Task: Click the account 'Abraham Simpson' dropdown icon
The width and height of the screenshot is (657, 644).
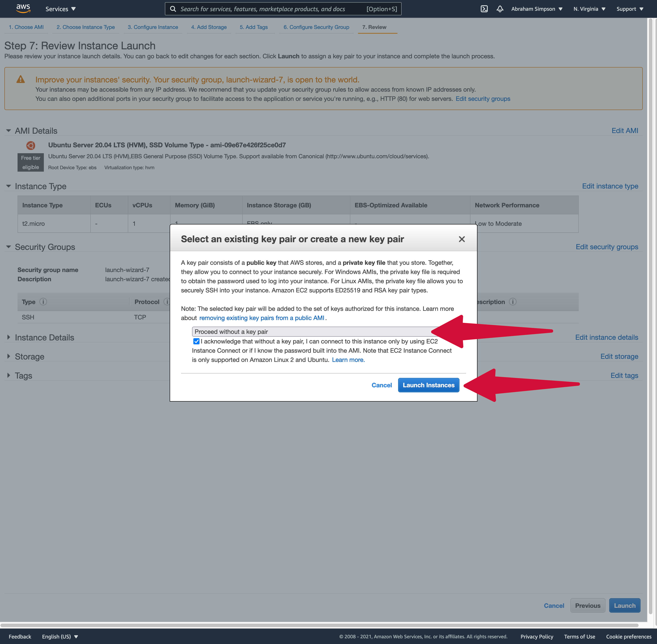Action: pos(560,9)
